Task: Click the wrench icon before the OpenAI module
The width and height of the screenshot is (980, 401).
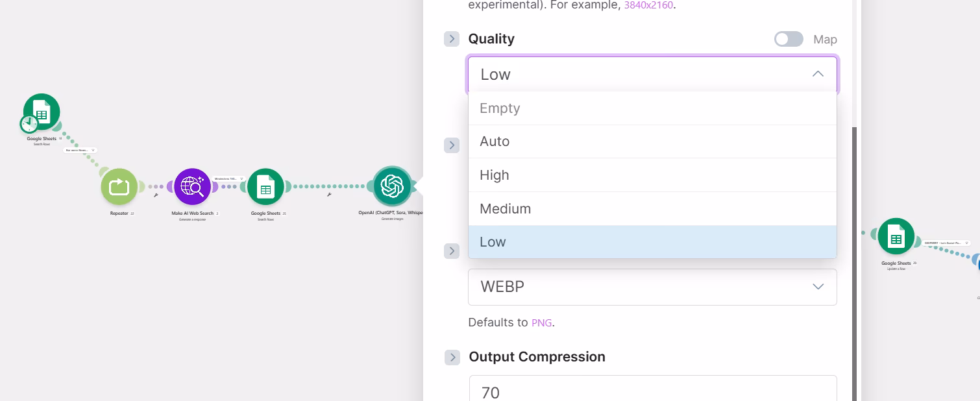Action: pos(329,195)
